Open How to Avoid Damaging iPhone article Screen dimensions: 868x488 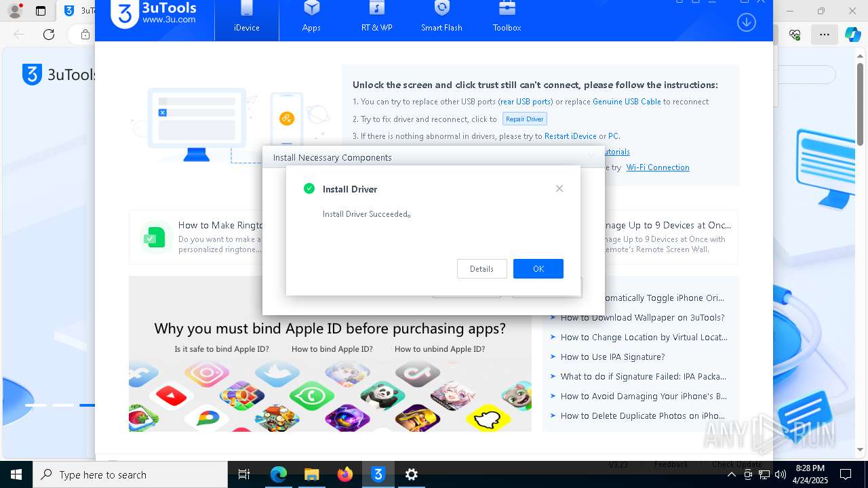click(644, 396)
